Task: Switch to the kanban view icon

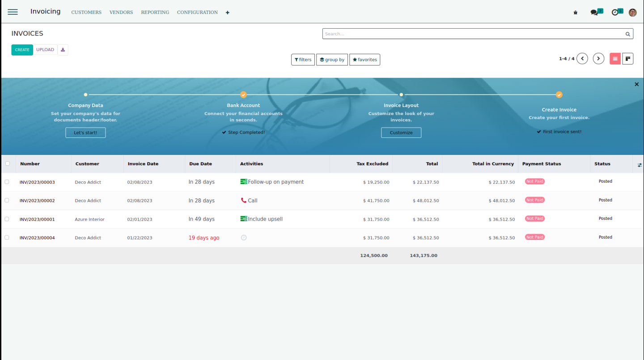Action: coord(627,59)
